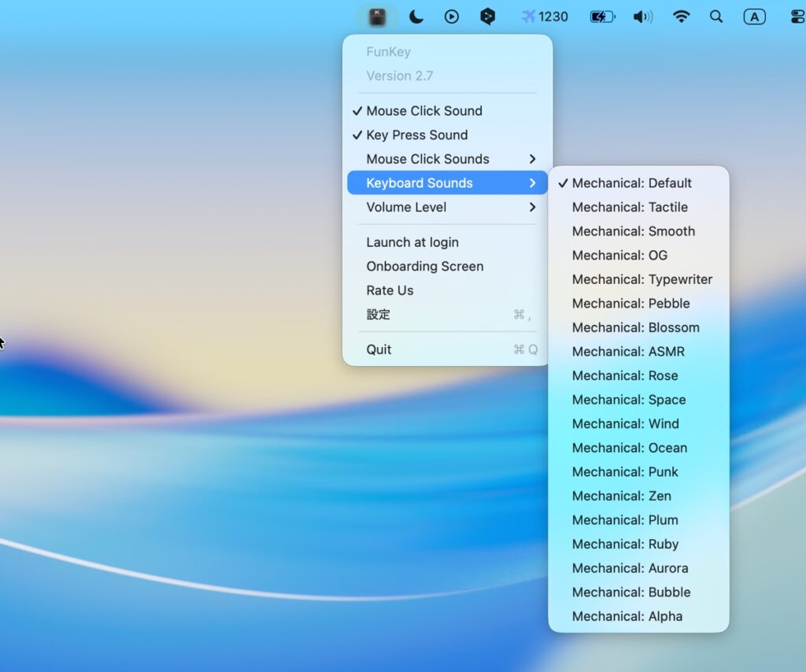Screen dimensions: 806x672
Task: Disable the Mouse Click Sound option
Action: coord(423,111)
